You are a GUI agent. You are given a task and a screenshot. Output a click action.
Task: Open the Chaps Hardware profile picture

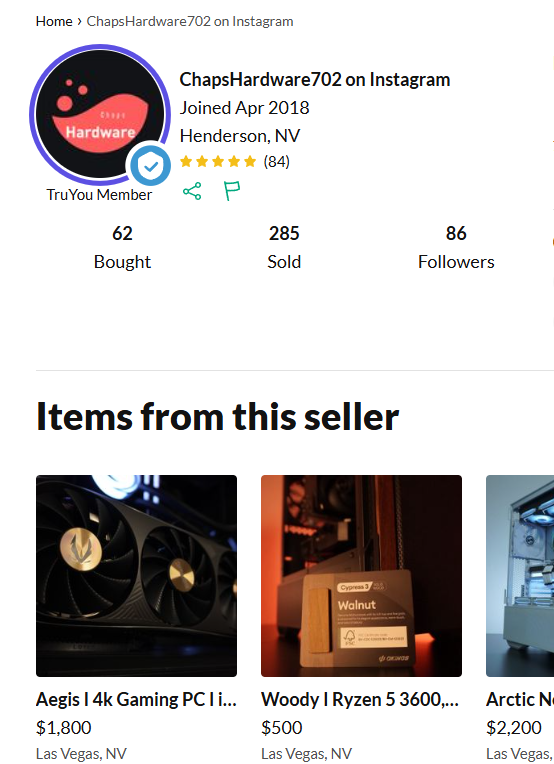pyautogui.click(x=100, y=115)
